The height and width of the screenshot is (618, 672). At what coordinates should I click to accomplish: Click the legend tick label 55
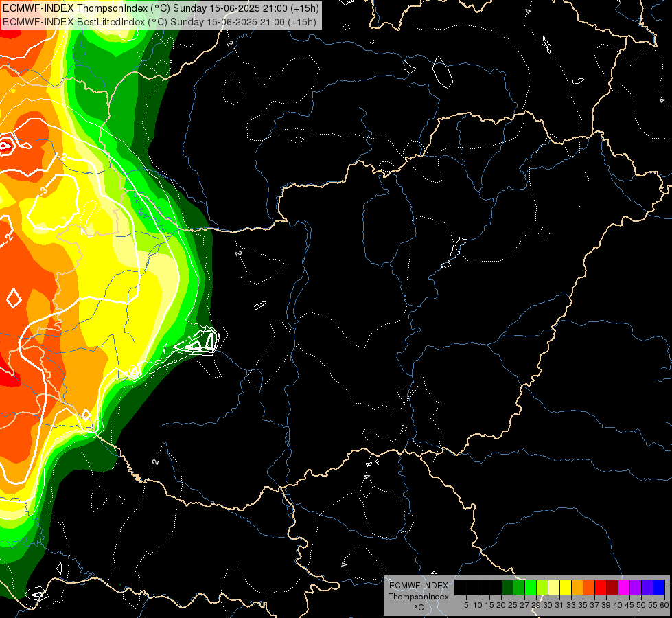653,605
